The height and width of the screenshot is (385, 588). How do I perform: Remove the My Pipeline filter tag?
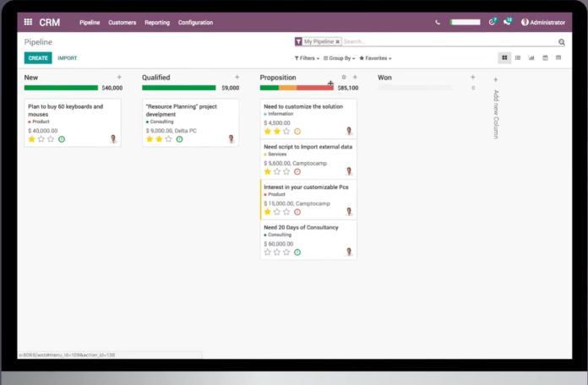[x=337, y=41]
